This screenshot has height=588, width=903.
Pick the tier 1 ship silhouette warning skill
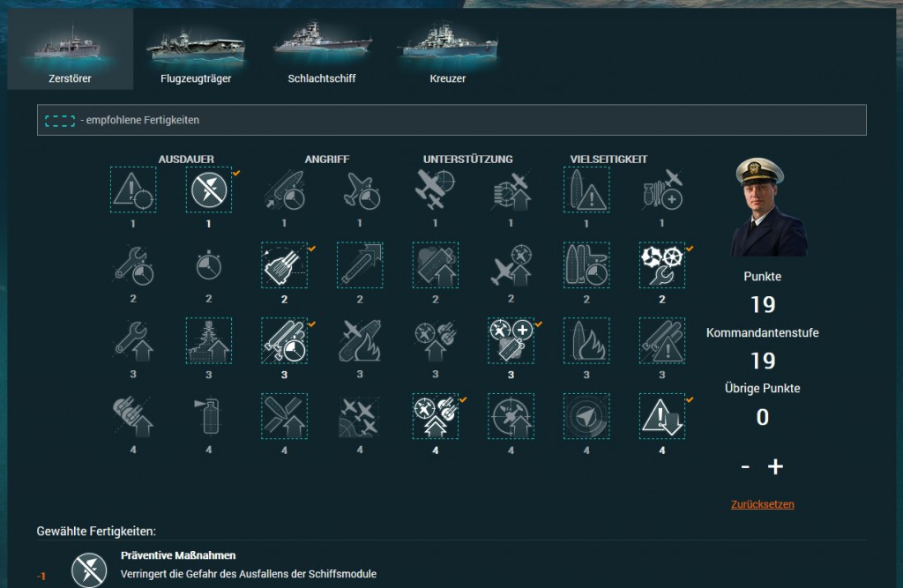pyautogui.click(x=586, y=190)
